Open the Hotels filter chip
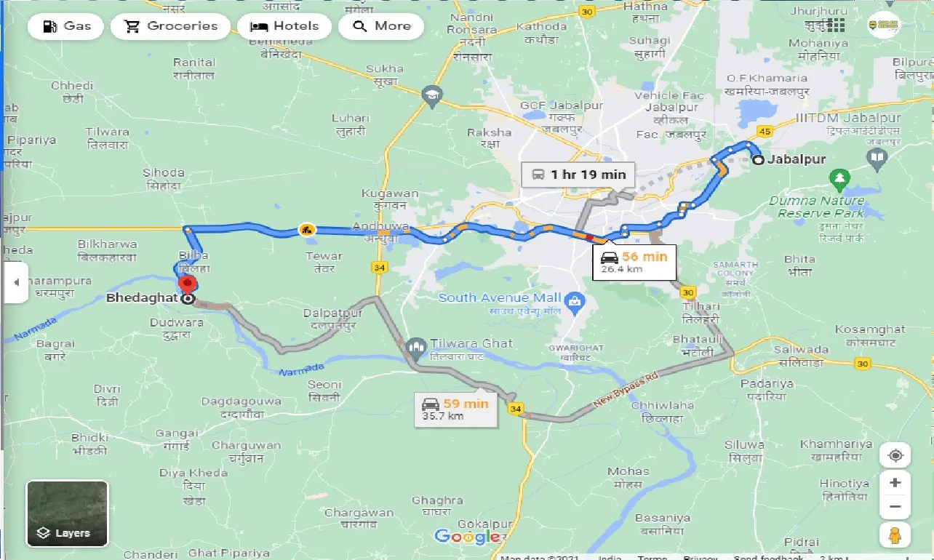The width and height of the screenshot is (934, 560). (x=284, y=26)
